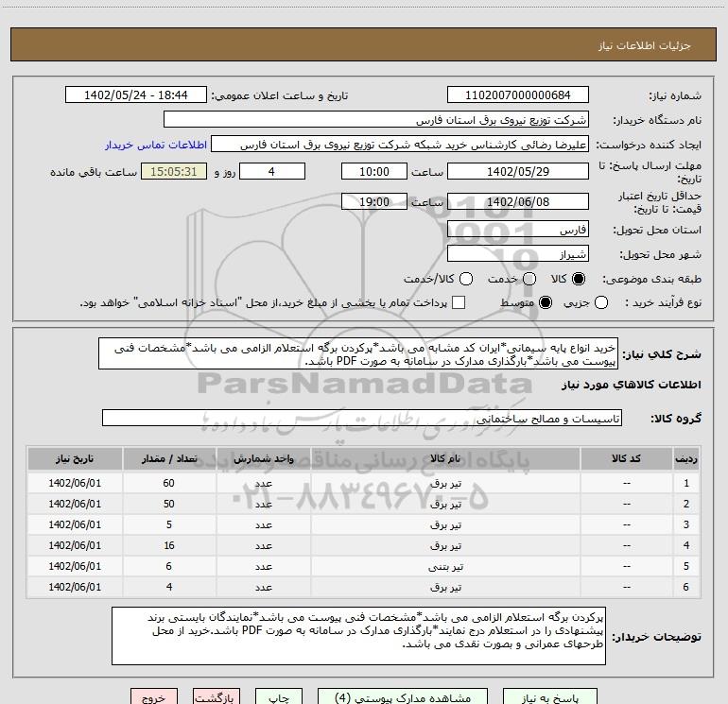Toggle the اسناد خزانه اسلامی payment checkbox
Image resolution: width=728 pixels, height=704 pixels.
tap(459, 302)
